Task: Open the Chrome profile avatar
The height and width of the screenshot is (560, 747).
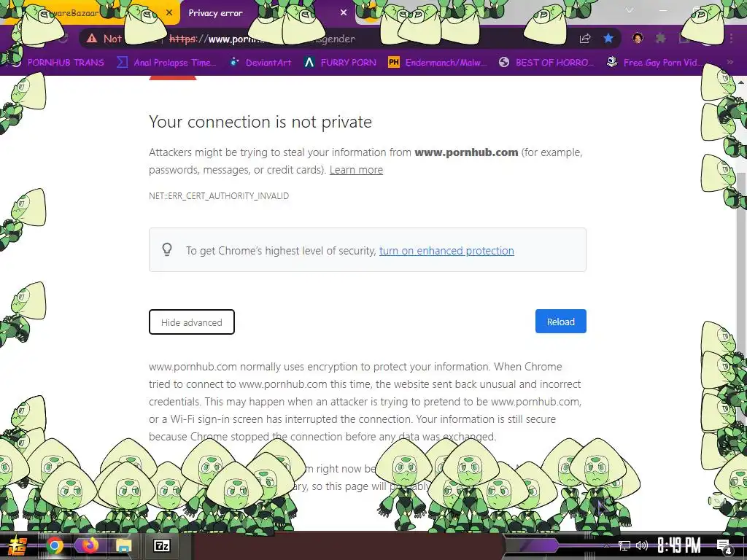Action: pos(638,38)
